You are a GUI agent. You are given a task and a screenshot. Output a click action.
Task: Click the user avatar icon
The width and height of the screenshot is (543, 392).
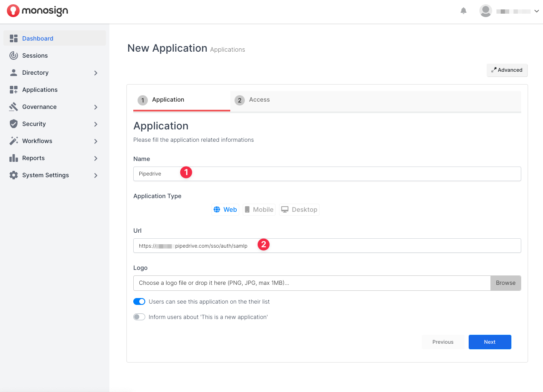[486, 11]
